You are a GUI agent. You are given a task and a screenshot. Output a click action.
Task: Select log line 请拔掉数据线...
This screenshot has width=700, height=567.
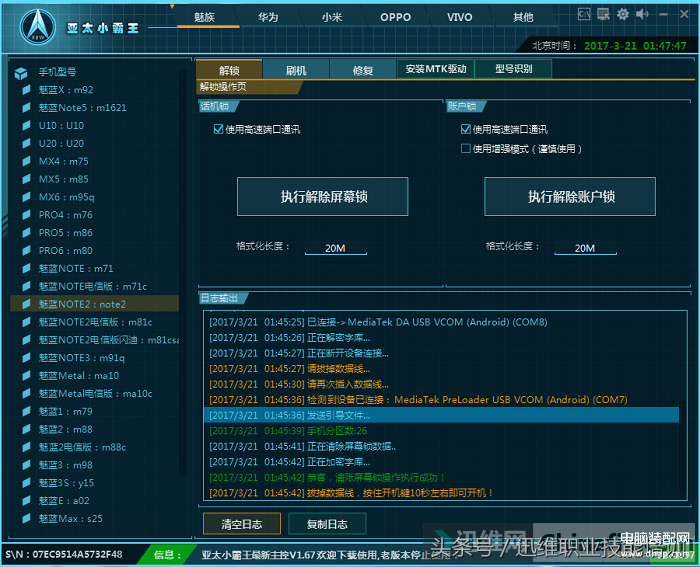[442, 369]
